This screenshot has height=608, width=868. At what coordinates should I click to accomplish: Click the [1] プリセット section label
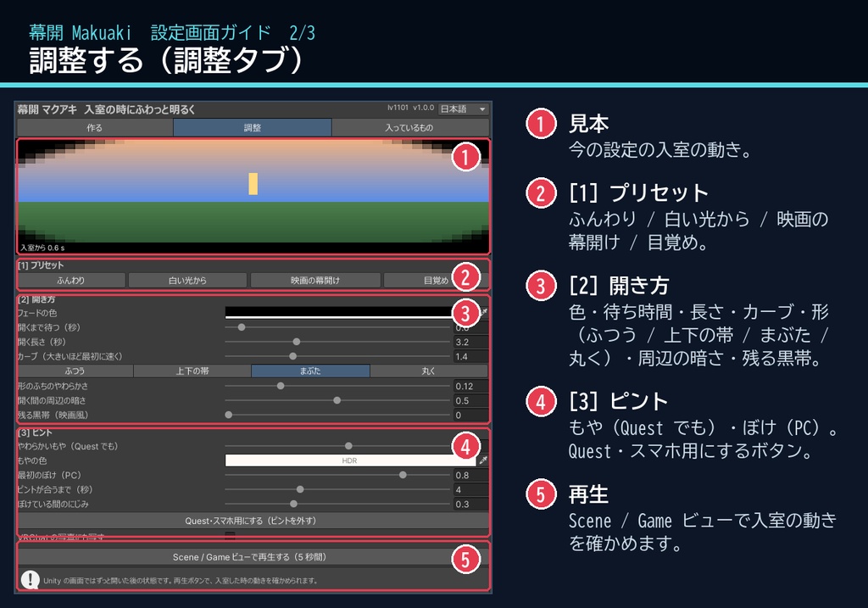[x=41, y=265]
